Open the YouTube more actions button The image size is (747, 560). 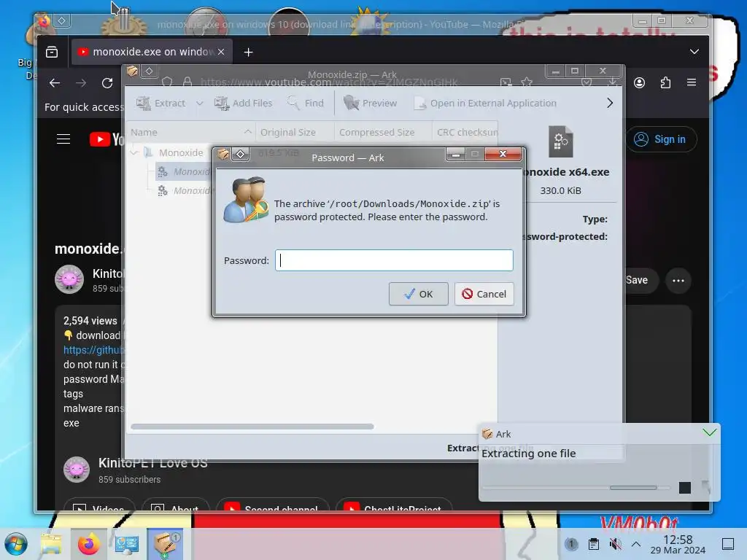[678, 281]
